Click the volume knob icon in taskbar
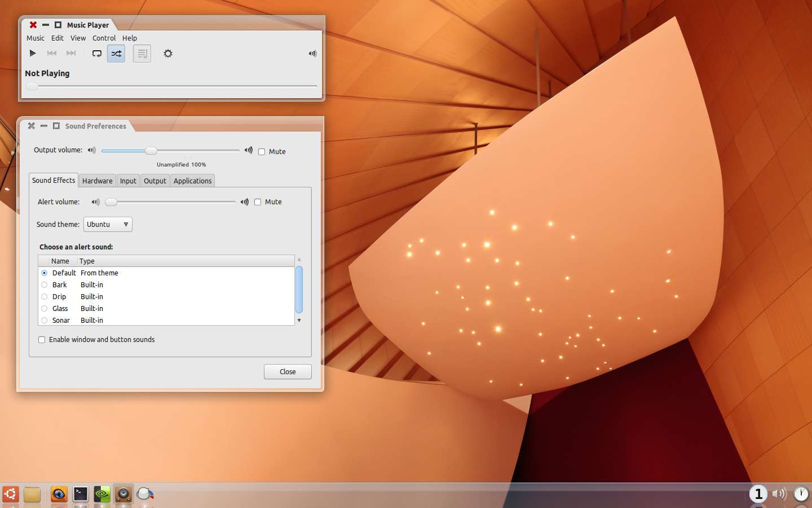812x508 pixels. [145, 494]
